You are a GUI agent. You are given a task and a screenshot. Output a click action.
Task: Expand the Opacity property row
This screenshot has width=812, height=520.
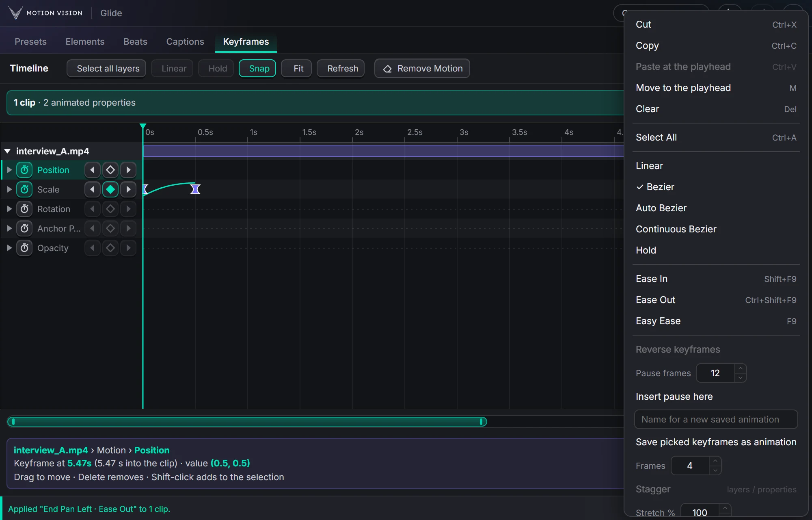tap(9, 248)
